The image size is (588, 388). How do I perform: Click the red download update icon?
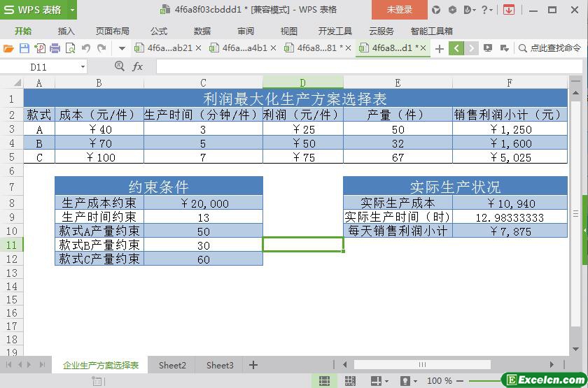pos(509,10)
